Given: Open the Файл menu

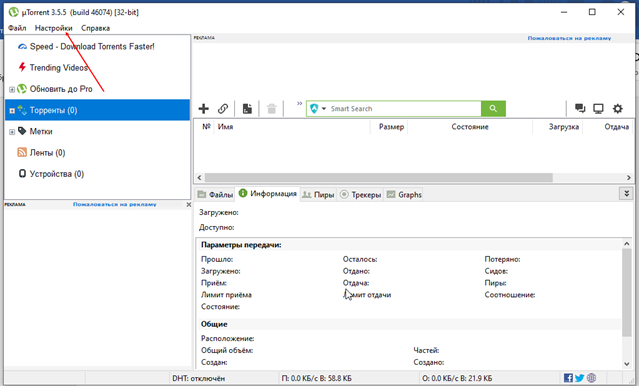Looking at the screenshot, I should tap(17, 28).
